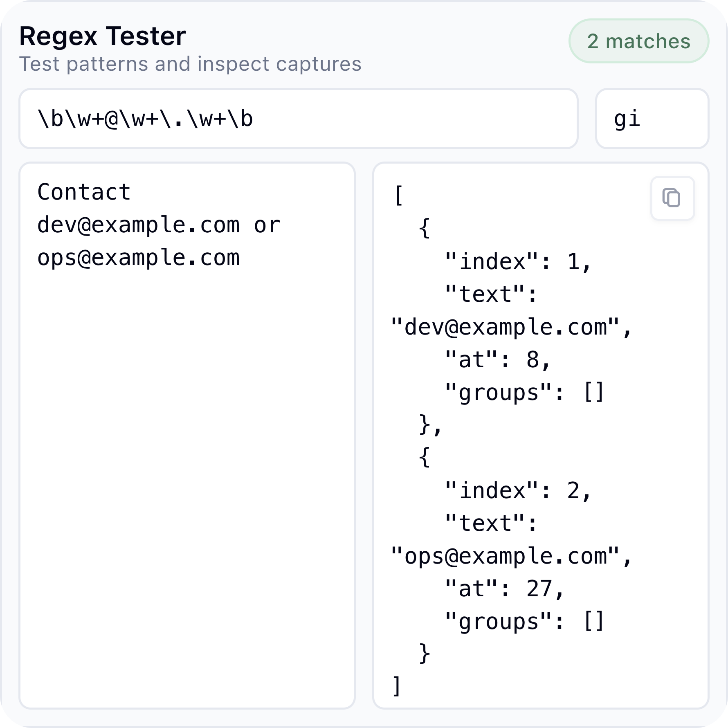The image size is (728, 728).
Task: Click "ops@example.com" in the results output
Action: tap(506, 556)
